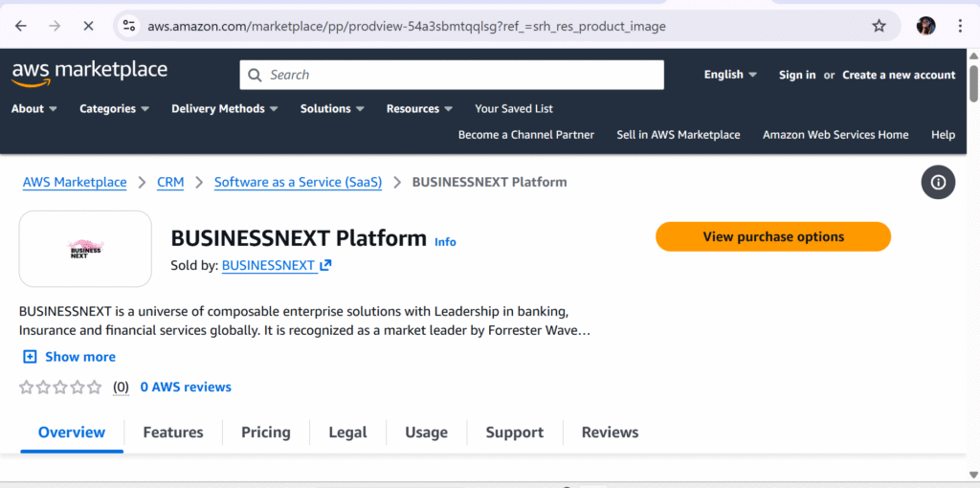This screenshot has height=488, width=980.
Task: Go back using the browser back arrow
Action: pyautogui.click(x=21, y=26)
